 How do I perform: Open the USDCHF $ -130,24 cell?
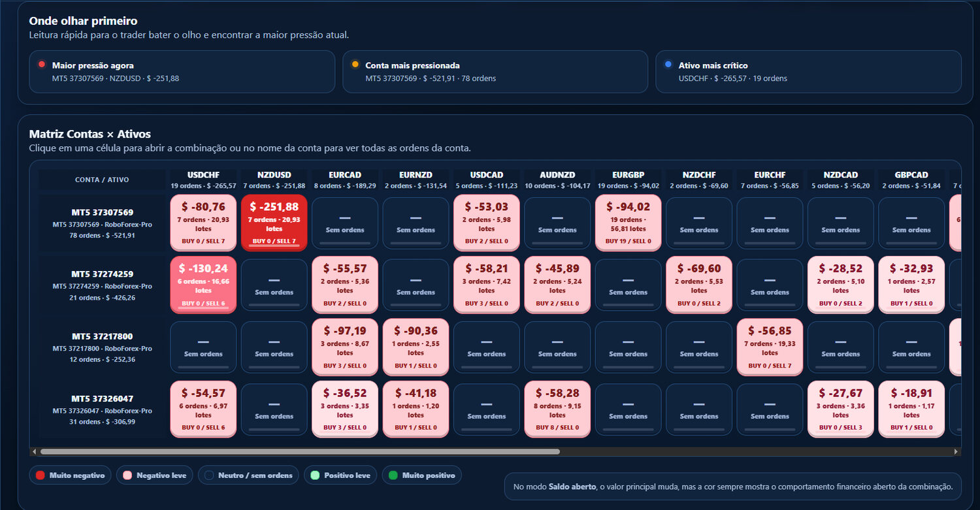(x=203, y=285)
